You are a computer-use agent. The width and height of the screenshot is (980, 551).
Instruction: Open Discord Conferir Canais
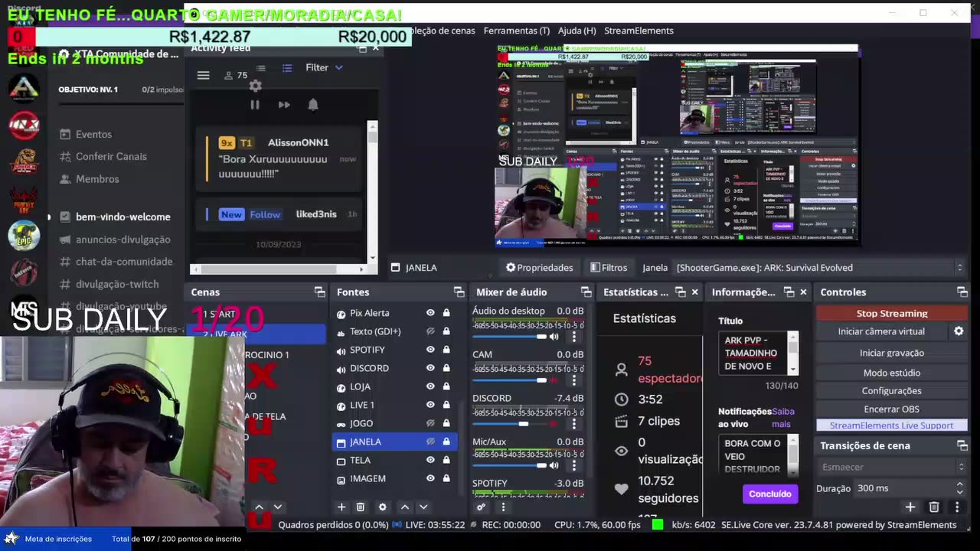coord(111,156)
